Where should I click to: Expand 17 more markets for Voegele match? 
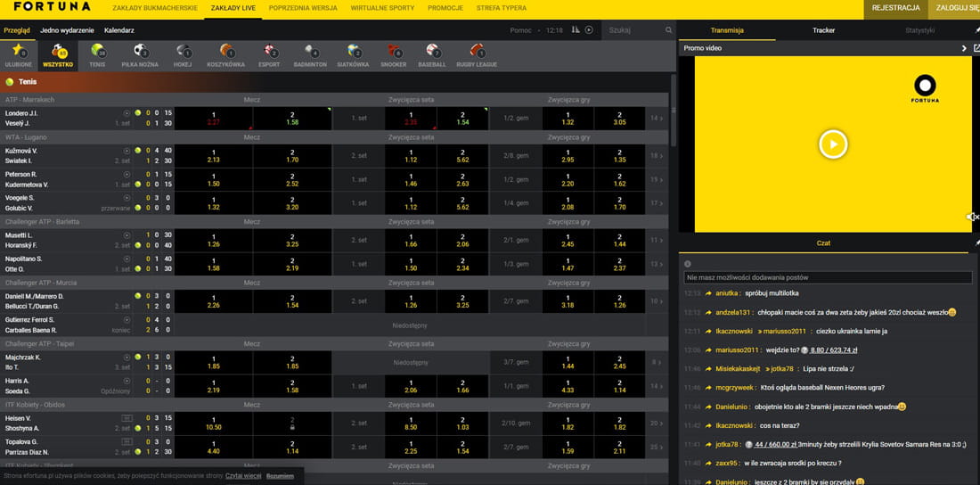coord(657,202)
